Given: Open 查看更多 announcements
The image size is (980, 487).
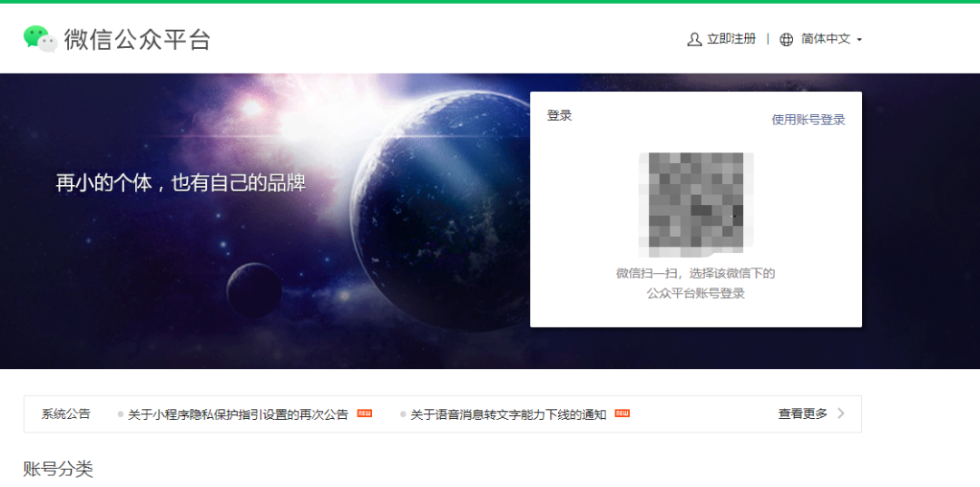Looking at the screenshot, I should (x=802, y=414).
